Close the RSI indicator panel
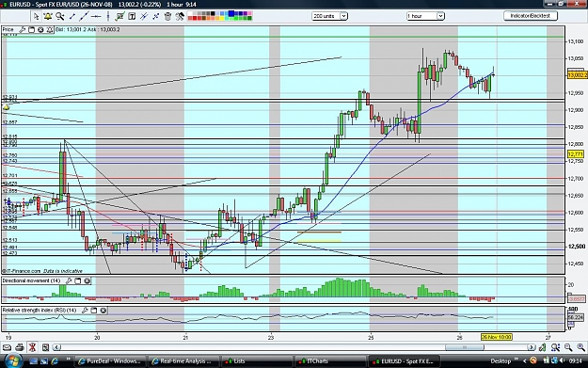The height and width of the screenshot is (368, 588). coord(103,311)
